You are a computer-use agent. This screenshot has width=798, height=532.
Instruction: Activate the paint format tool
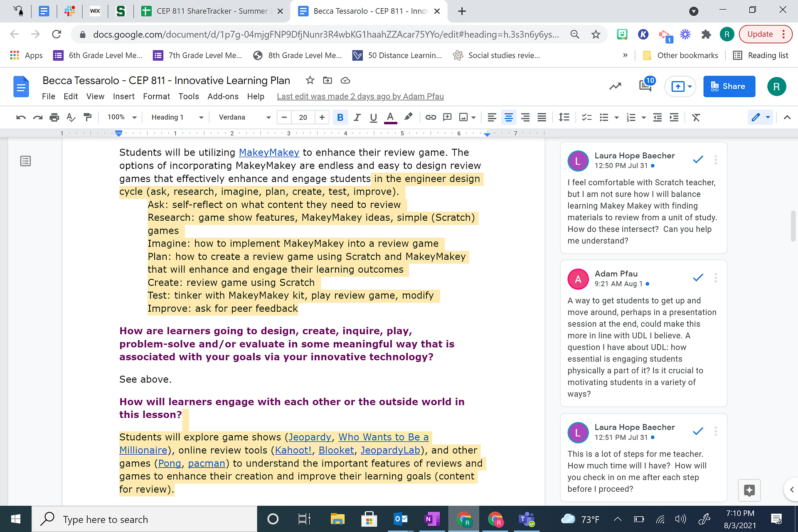[88, 118]
